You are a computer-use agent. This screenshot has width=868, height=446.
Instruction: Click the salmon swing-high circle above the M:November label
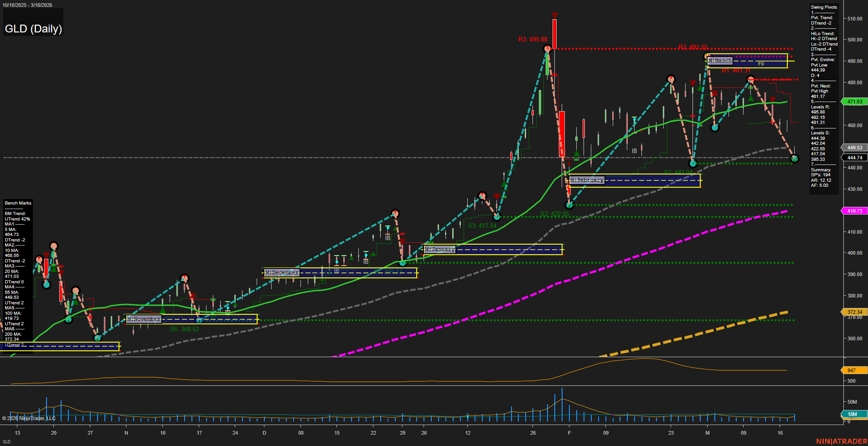(184, 278)
